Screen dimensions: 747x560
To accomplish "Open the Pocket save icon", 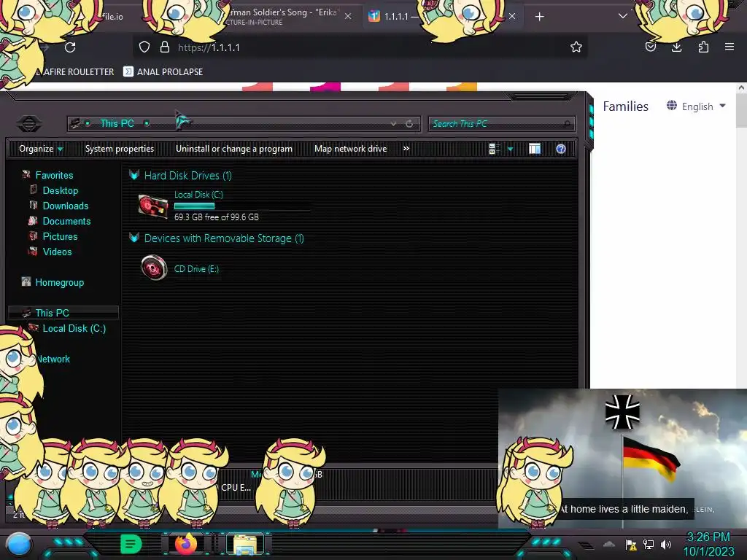I will pyautogui.click(x=650, y=47).
